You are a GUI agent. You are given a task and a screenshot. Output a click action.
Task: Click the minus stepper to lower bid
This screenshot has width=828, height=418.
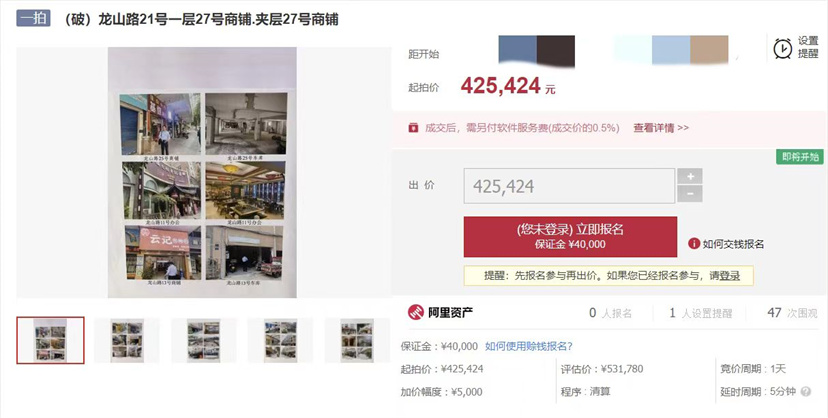[690, 194]
